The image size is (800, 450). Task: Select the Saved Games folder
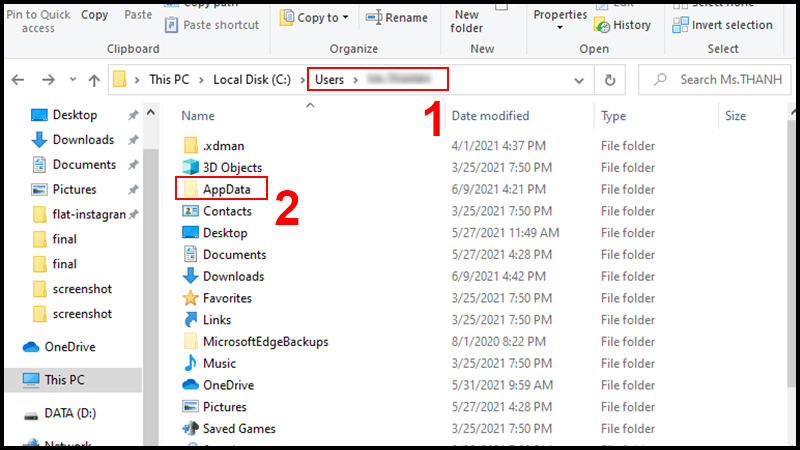[x=229, y=429]
